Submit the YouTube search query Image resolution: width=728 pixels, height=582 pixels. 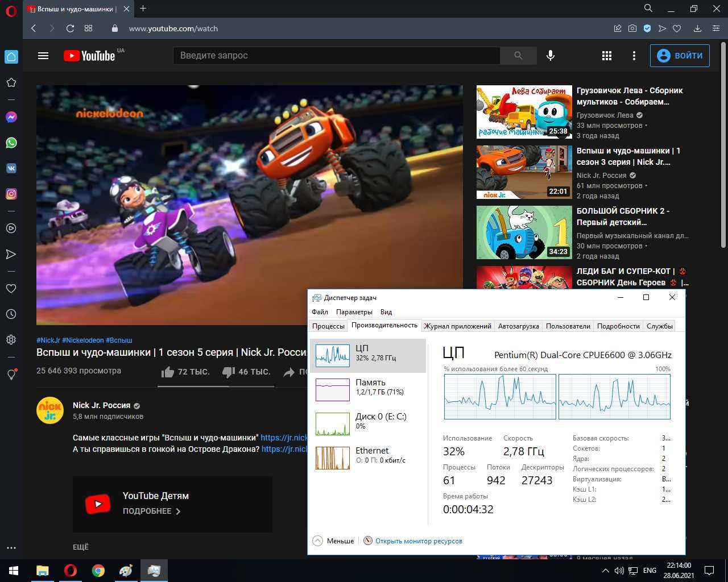coord(518,56)
